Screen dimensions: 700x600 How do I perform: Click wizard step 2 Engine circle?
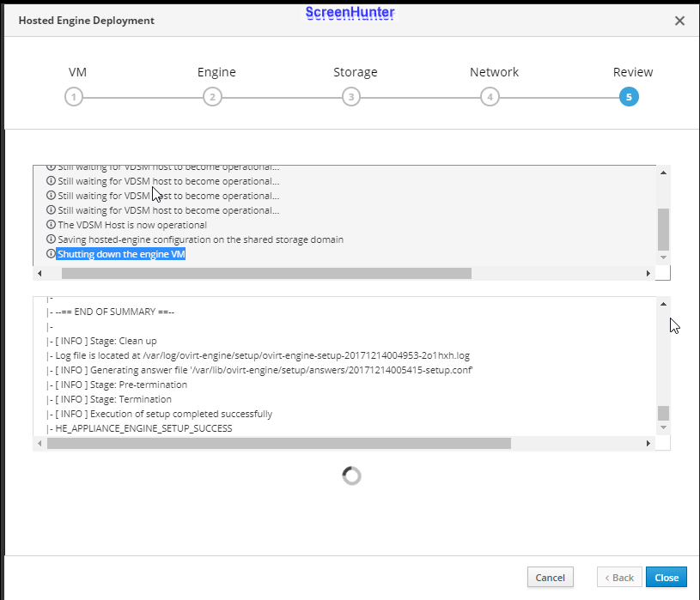point(212,97)
